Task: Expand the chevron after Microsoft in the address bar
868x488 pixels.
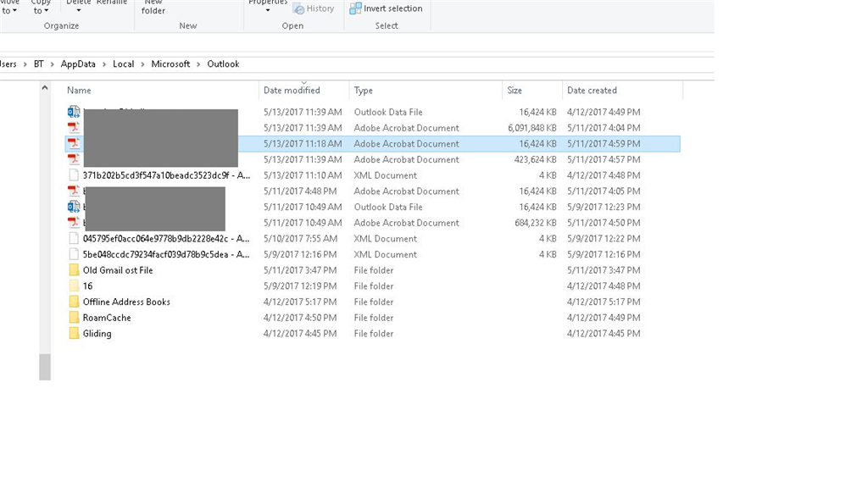Action: [198, 64]
